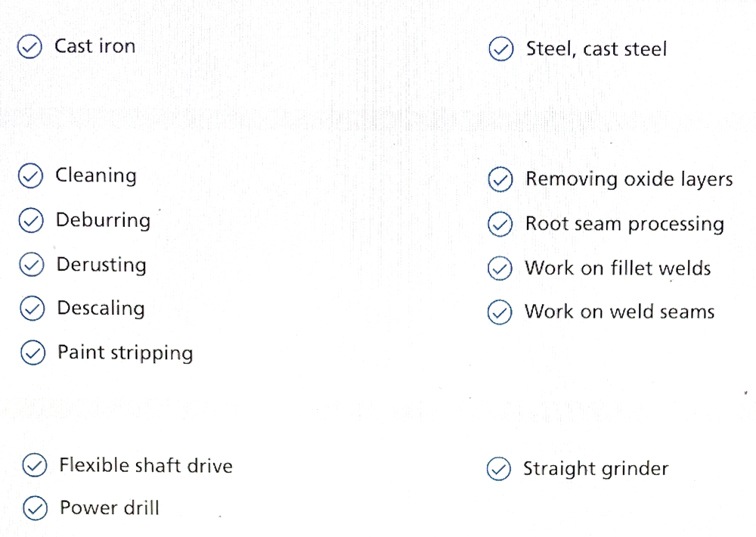This screenshot has width=756, height=537.
Task: Click the checkmark circle beside Deburring
Action: (x=31, y=220)
